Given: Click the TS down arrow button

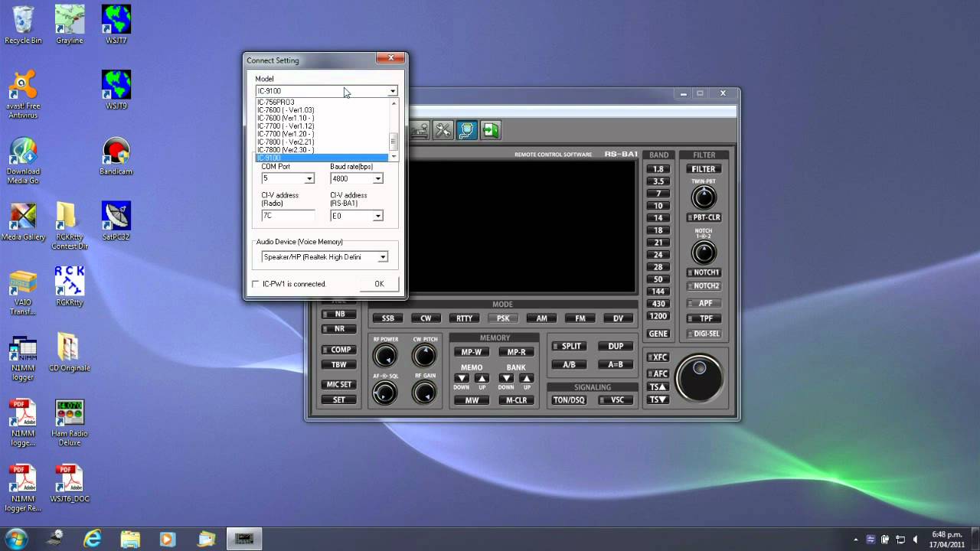Looking at the screenshot, I should pos(658,399).
